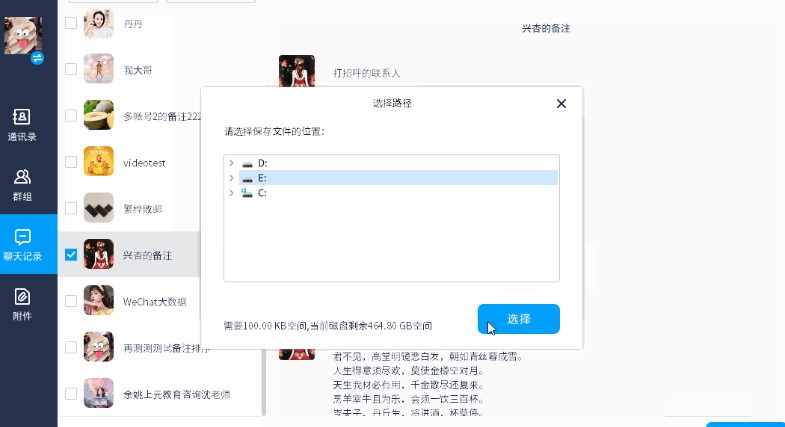The width and height of the screenshot is (785, 427).
Task: Open the 附件 attachments section
Action: (x=22, y=304)
